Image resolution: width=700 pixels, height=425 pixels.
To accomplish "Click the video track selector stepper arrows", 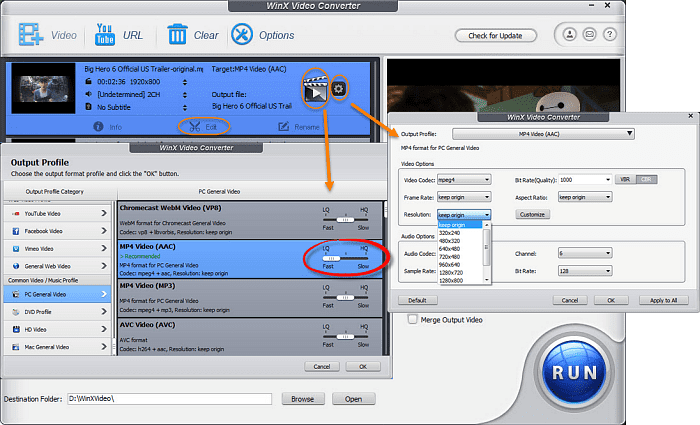I will click(185, 82).
